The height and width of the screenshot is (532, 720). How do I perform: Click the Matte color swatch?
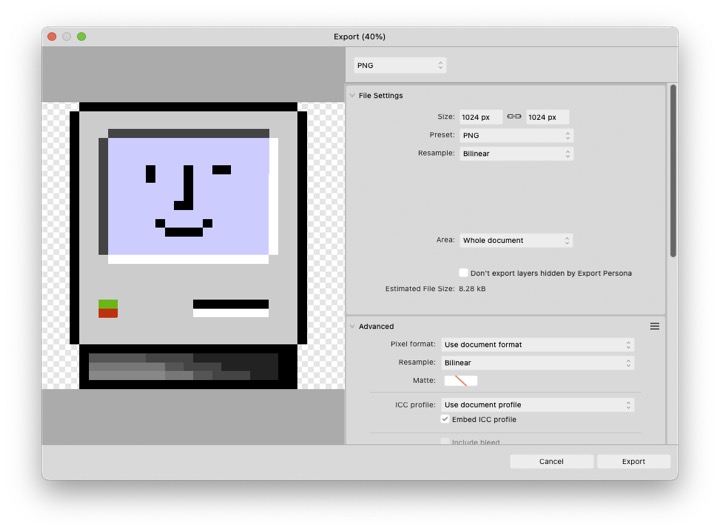[x=461, y=381]
